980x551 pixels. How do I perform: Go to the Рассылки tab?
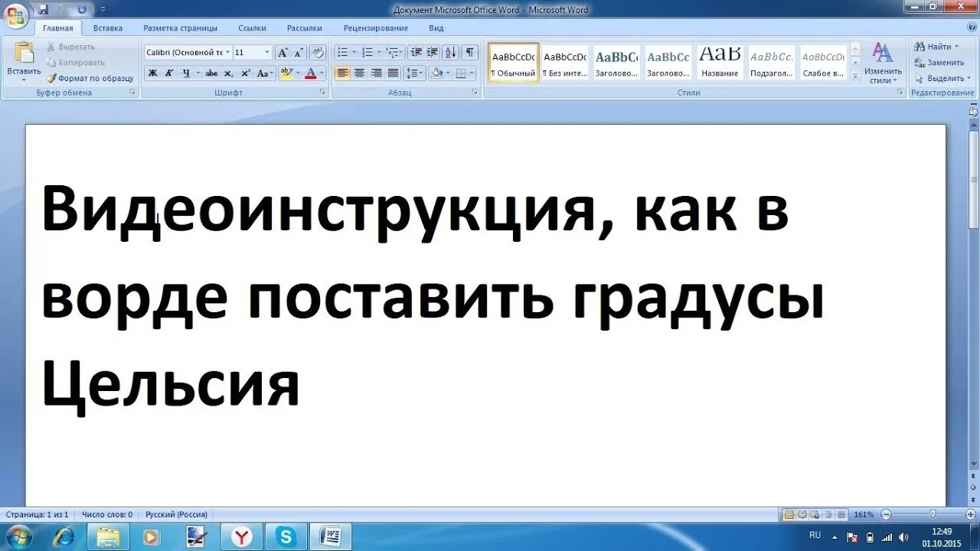coord(305,28)
